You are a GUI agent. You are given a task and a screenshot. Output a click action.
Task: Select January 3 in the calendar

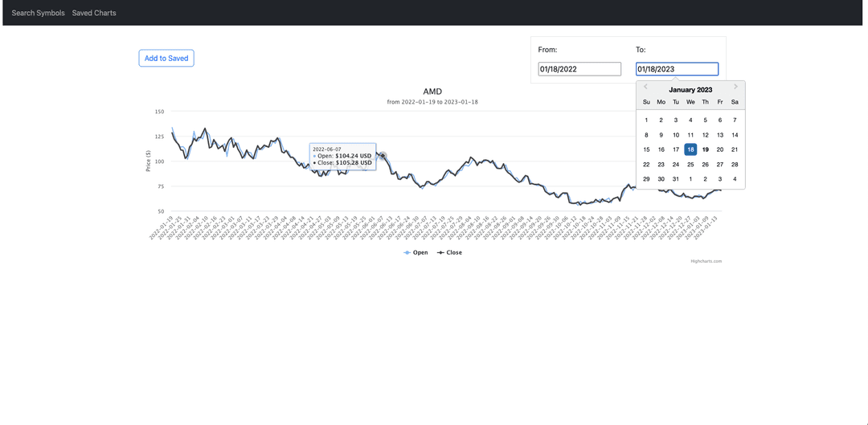pos(676,120)
